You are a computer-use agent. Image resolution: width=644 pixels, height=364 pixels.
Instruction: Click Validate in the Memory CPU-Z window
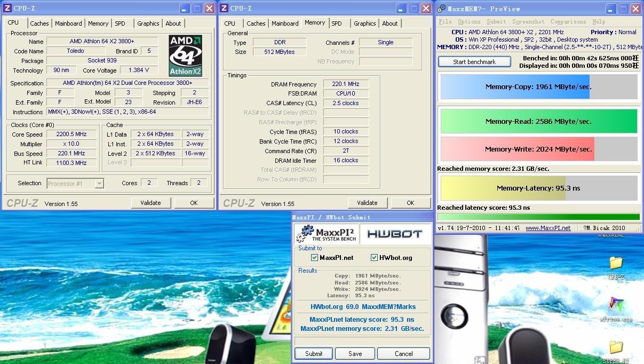point(367,203)
